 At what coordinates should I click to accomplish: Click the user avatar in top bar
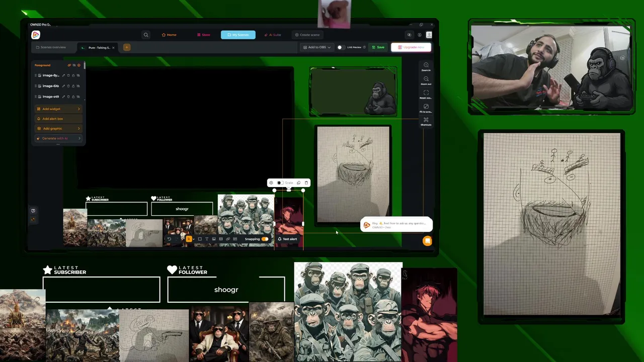point(429,35)
